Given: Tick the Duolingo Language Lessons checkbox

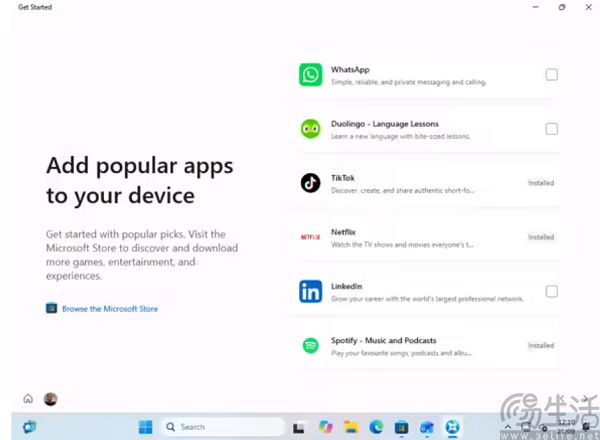Looking at the screenshot, I should pos(551,129).
